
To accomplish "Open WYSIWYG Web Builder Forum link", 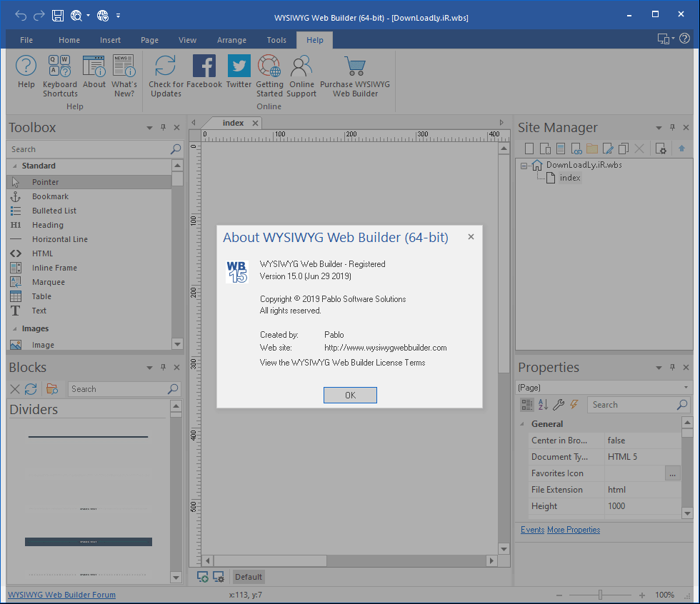I will pos(61,595).
